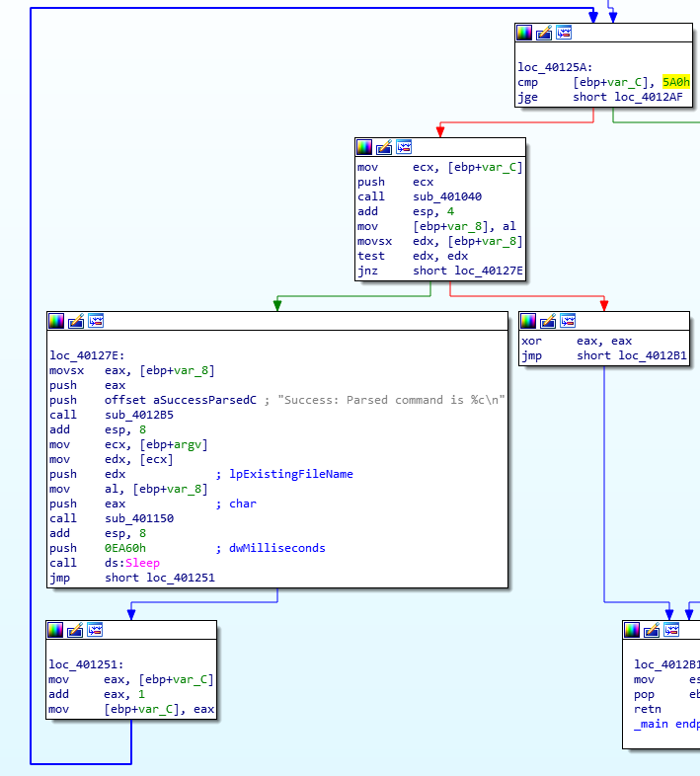Select the xor eax, eax instruction
The image size is (700, 776).
(577, 341)
